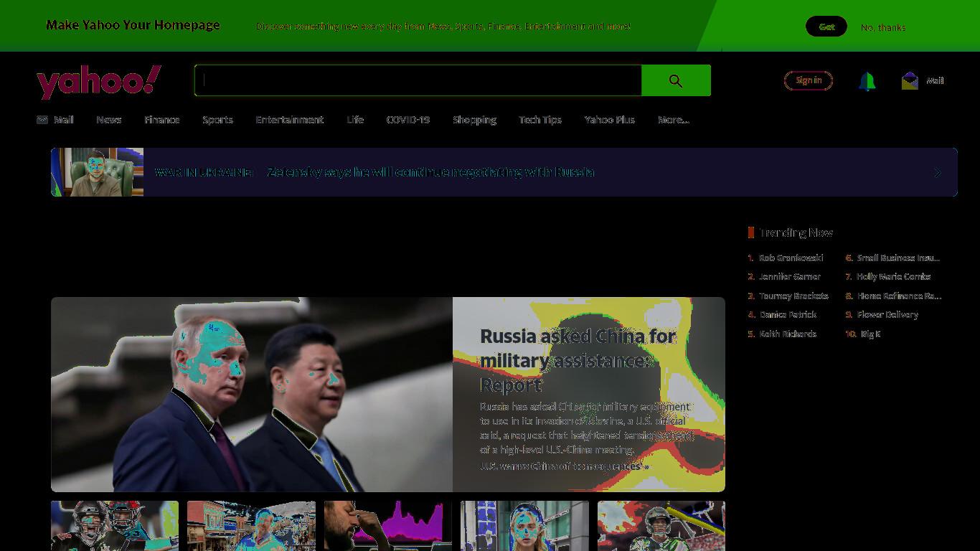The height and width of the screenshot is (551, 980).
Task: Open the Mail text link beside the bell
Action: [935, 80]
